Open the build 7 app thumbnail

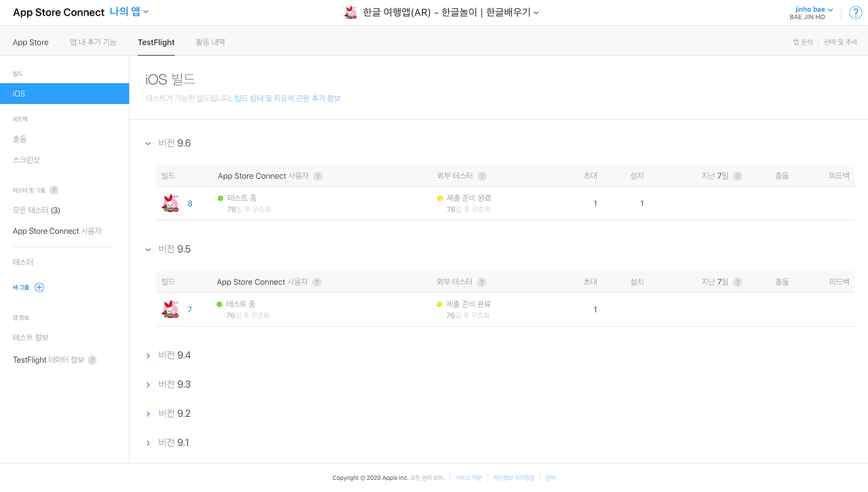[x=170, y=310]
